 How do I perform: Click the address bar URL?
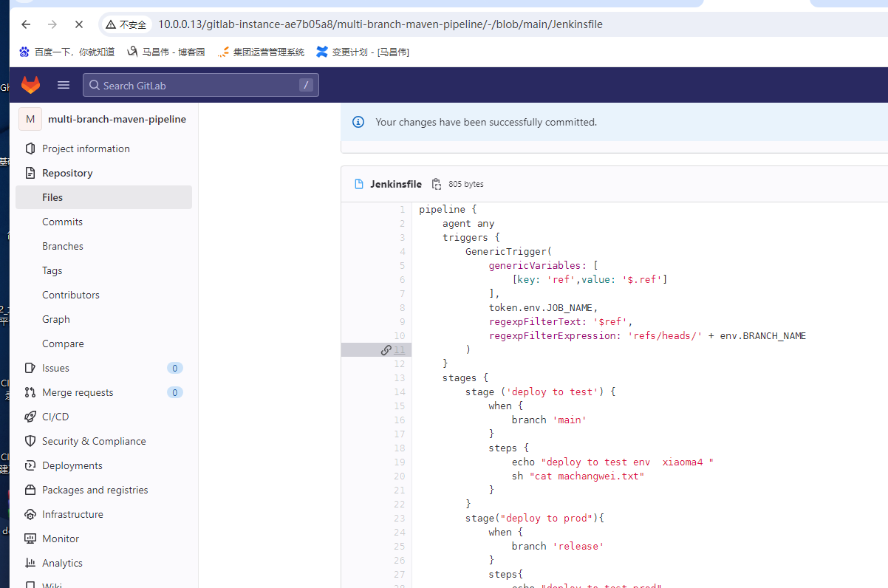[x=380, y=24]
